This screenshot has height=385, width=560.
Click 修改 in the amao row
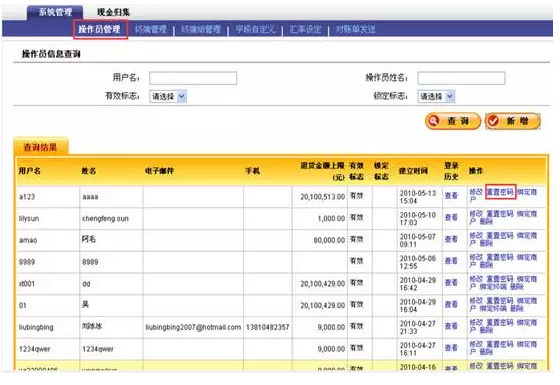pos(476,236)
